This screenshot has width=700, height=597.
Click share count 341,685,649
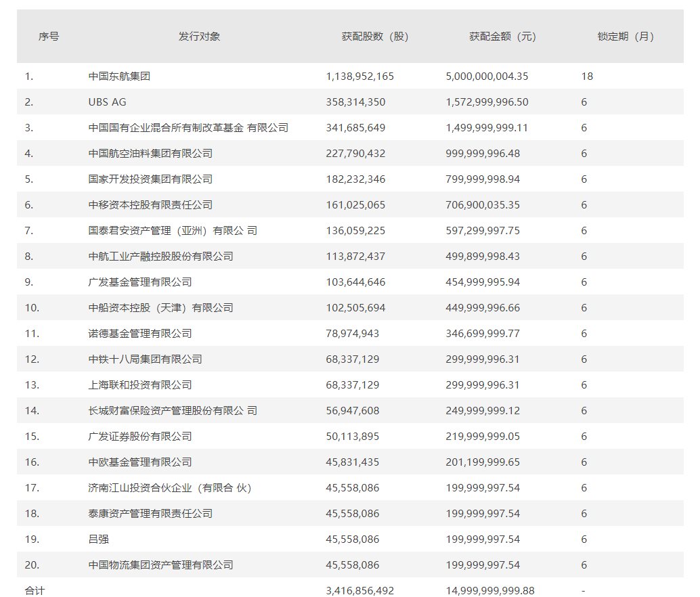(x=355, y=128)
